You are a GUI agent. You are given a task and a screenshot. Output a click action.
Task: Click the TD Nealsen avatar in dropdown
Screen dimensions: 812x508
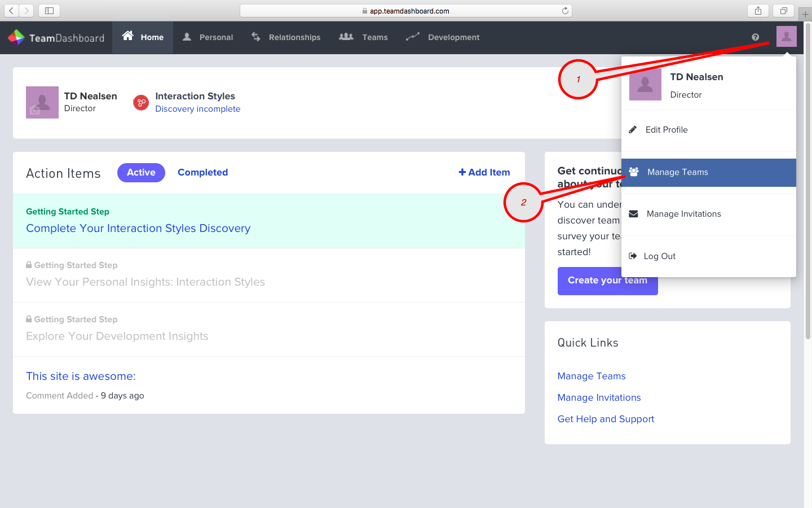click(x=645, y=84)
